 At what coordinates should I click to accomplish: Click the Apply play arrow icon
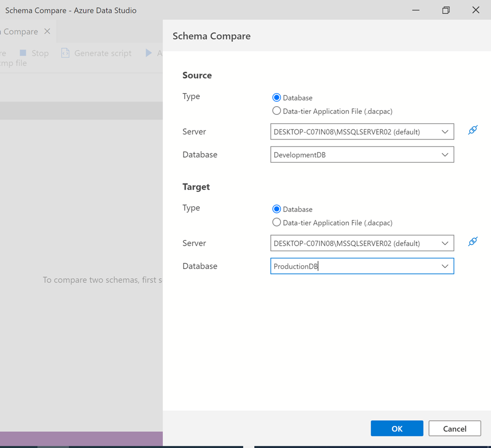(149, 53)
